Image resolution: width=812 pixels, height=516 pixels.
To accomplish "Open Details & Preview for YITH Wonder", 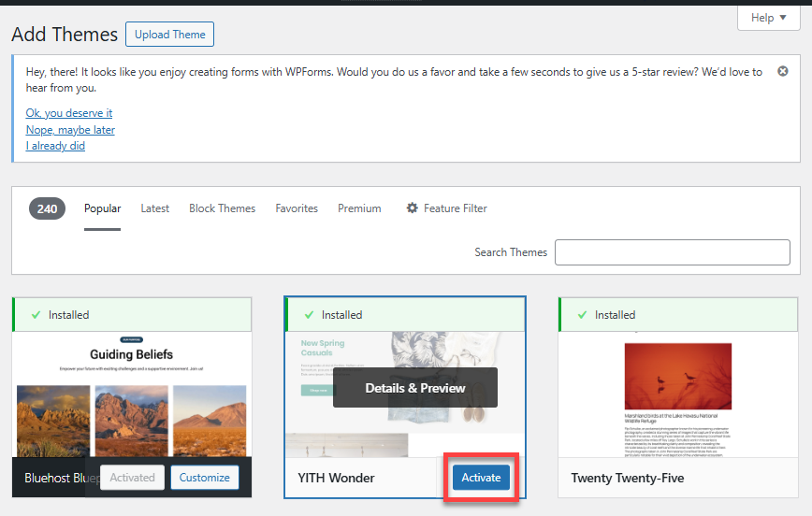I will click(414, 388).
